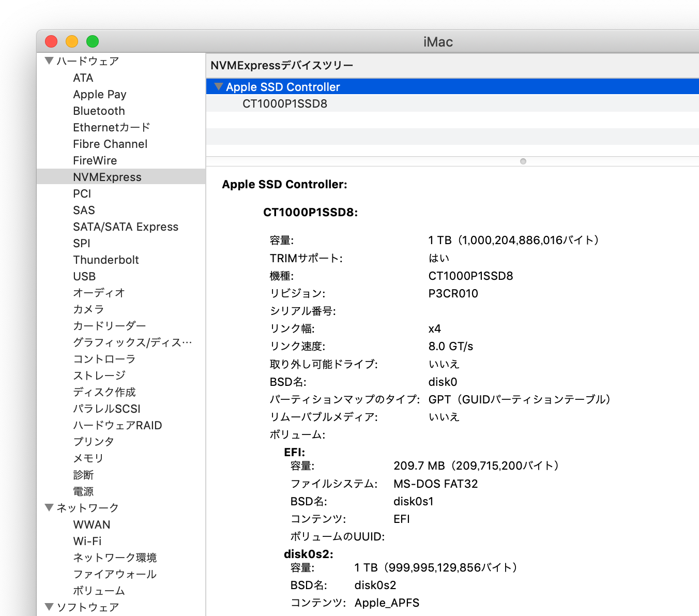Collapse the Apple SSD Controller disclosure triangle
Image resolution: width=699 pixels, height=616 pixels.
click(219, 87)
